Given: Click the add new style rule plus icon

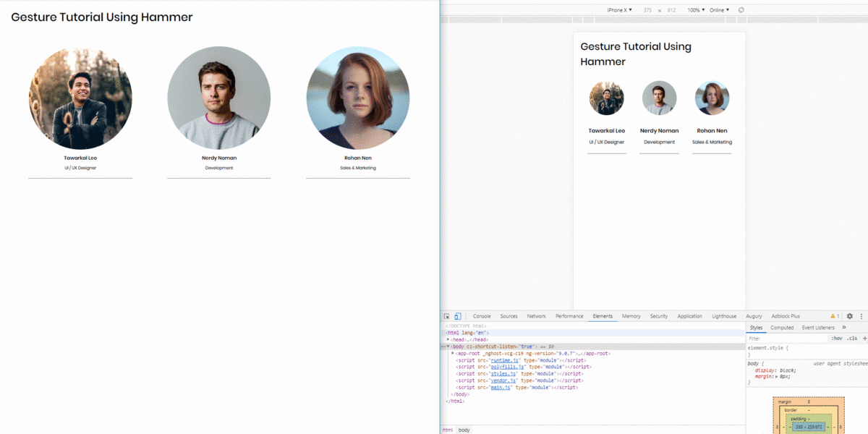Looking at the screenshot, I should pyautogui.click(x=865, y=338).
